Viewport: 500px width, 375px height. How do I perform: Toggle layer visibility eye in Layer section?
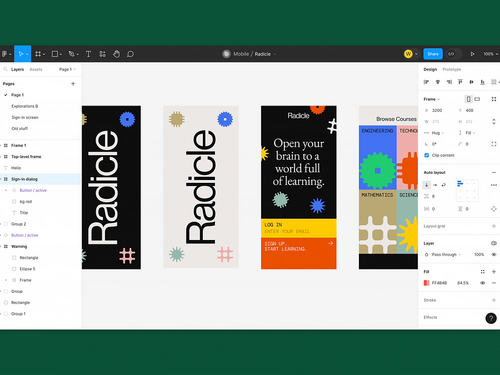494,254
